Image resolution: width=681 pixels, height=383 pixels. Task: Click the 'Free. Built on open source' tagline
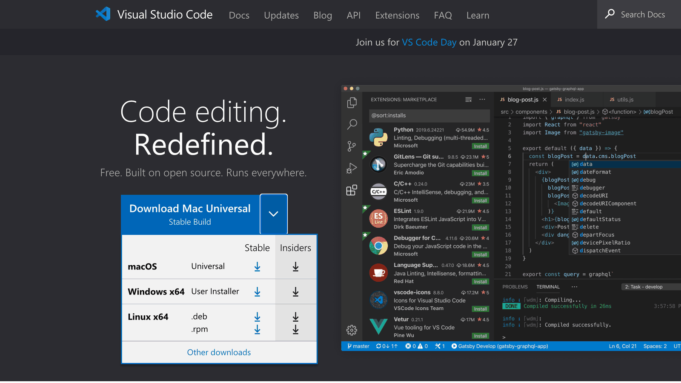pyautogui.click(x=203, y=173)
